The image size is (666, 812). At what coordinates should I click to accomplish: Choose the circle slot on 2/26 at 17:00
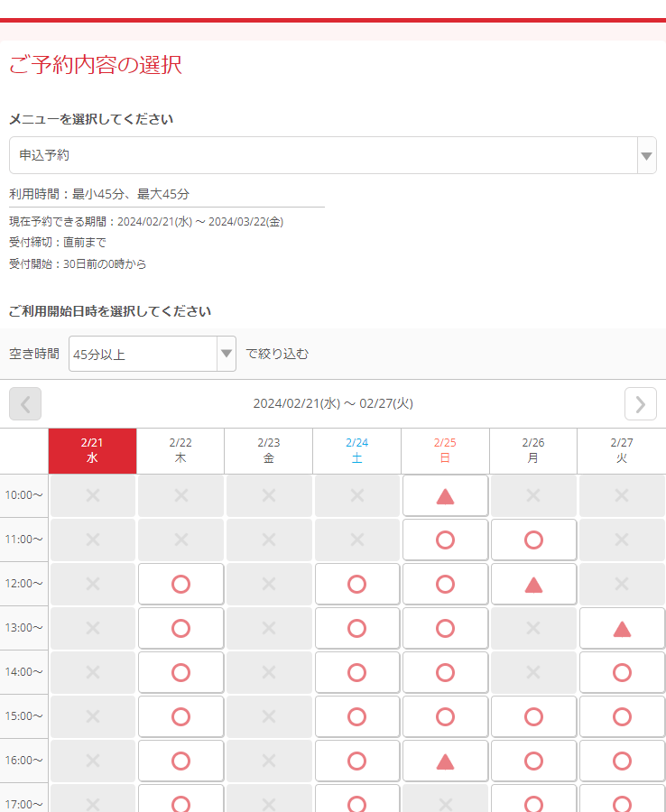533,801
